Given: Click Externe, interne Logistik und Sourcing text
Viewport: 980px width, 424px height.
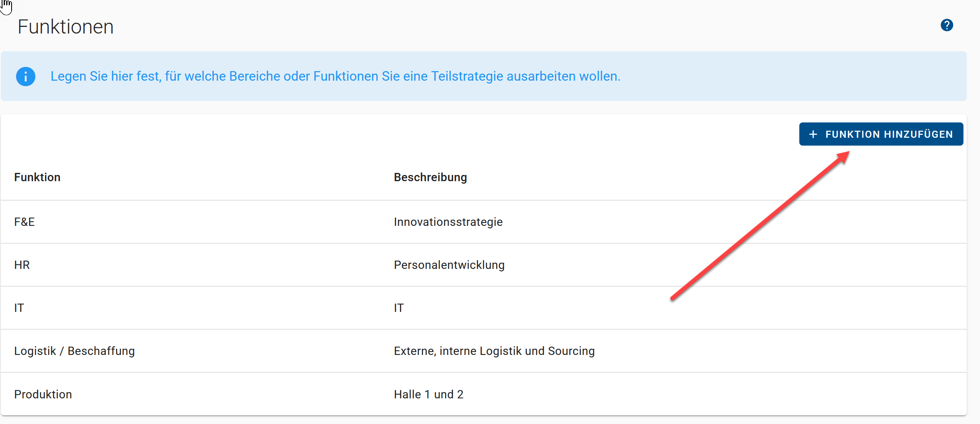Looking at the screenshot, I should pos(494,351).
